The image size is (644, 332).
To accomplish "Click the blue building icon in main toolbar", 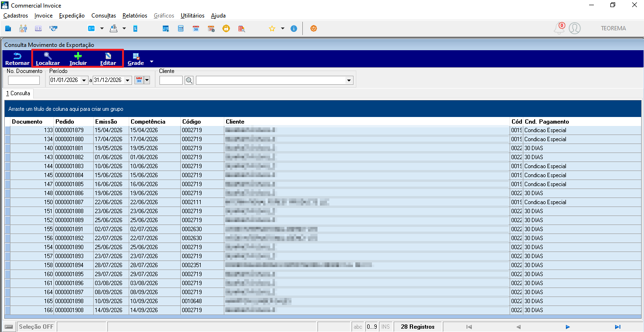I will click(x=8, y=28).
